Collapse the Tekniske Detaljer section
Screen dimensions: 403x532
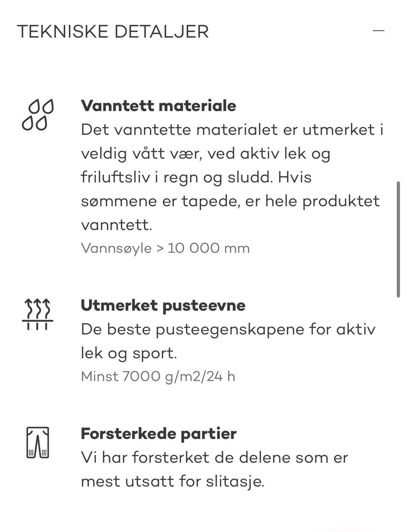click(378, 31)
